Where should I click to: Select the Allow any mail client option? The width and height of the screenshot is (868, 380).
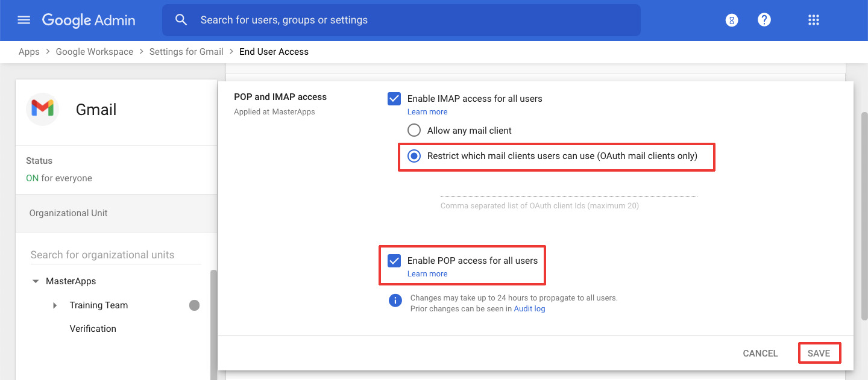pyautogui.click(x=414, y=129)
